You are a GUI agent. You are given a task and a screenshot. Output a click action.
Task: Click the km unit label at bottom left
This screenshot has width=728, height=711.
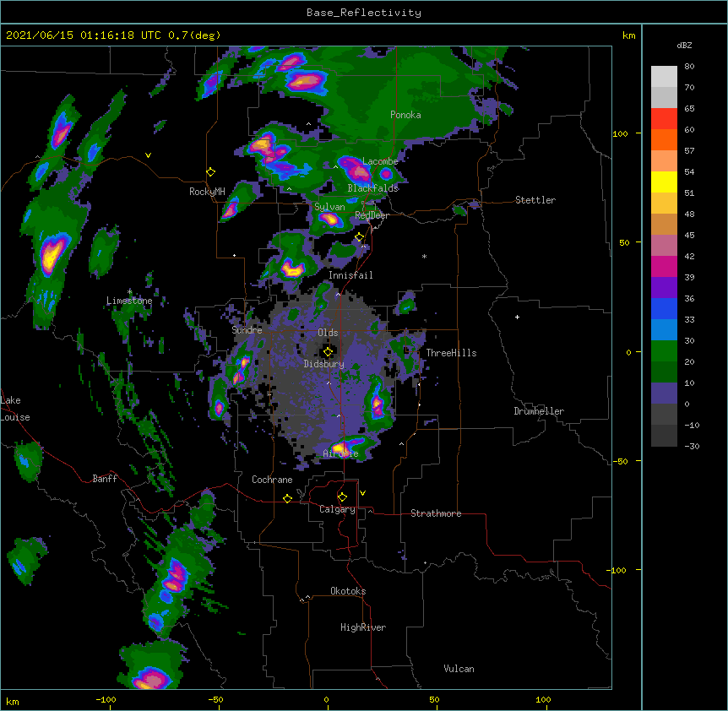(x=13, y=702)
